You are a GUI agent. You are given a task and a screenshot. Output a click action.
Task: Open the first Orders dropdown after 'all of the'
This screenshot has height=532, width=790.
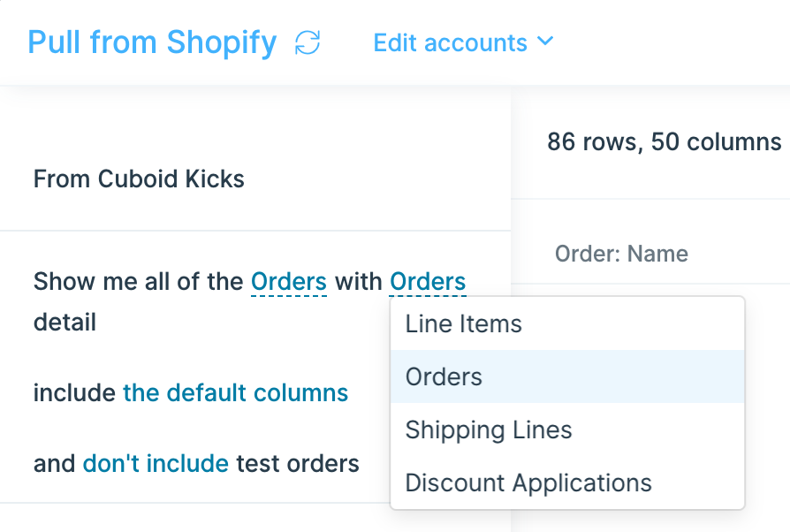pos(289,282)
